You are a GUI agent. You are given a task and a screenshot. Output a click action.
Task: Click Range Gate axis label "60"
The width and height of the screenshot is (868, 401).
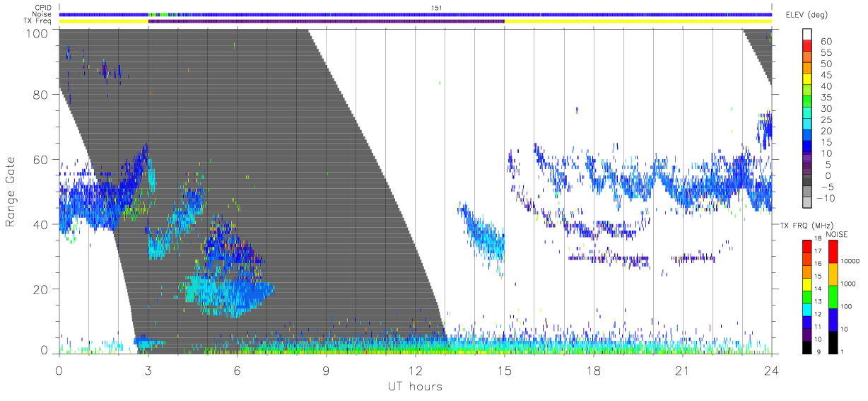point(40,160)
